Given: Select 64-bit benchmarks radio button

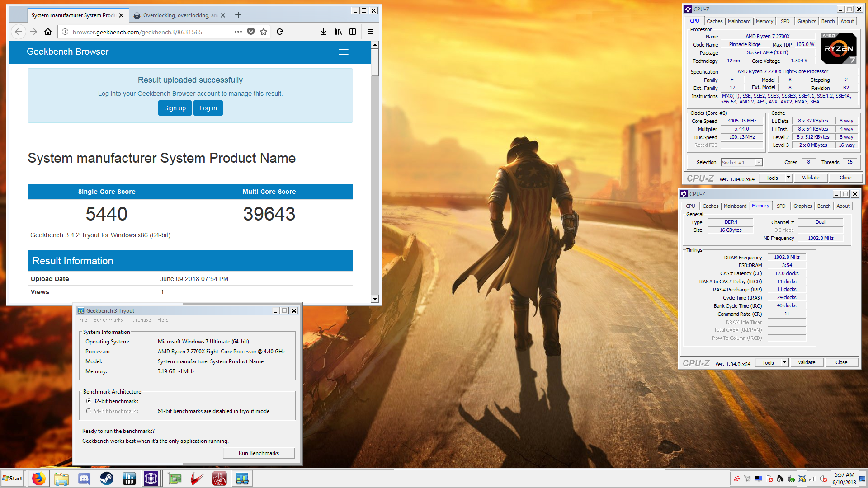Looking at the screenshot, I should point(88,411).
